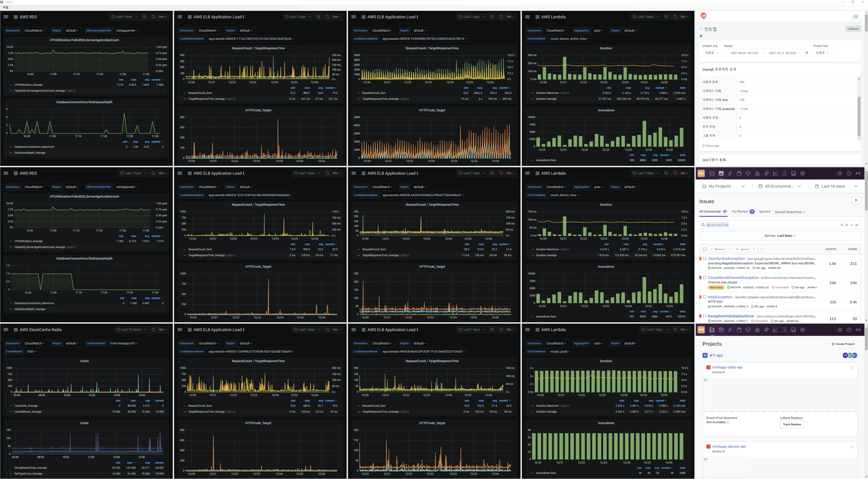The image size is (868, 479).
Task: Check the select-all issues checkbox beside Resolve
Action: 705,249
